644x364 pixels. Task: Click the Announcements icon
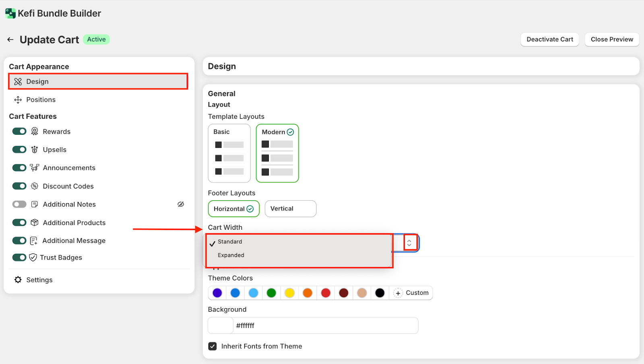35,168
